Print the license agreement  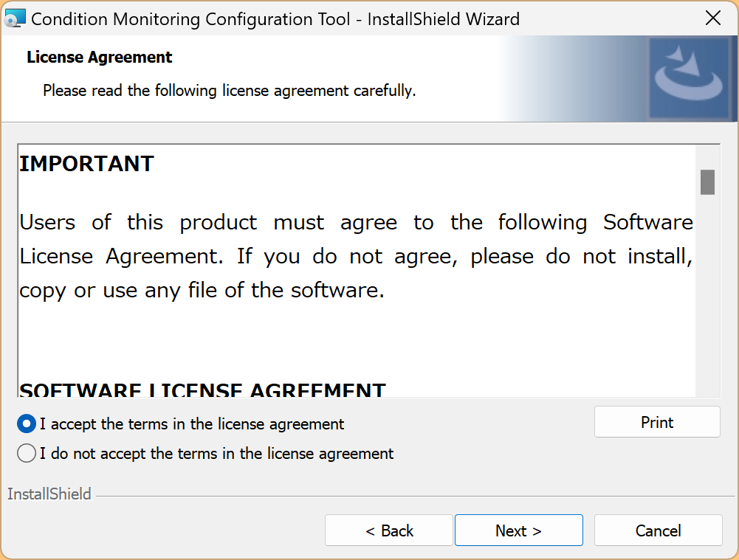point(656,422)
